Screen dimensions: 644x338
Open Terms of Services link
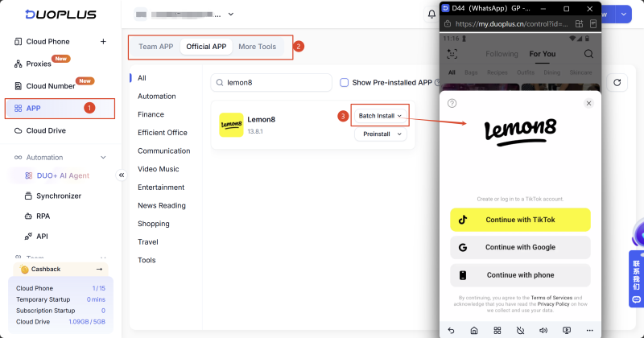coord(551,298)
